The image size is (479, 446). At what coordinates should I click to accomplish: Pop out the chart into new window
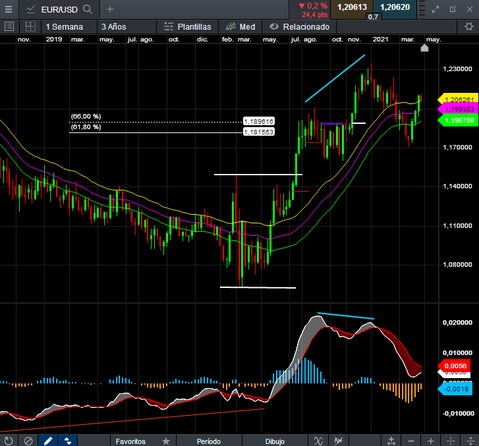452,9
